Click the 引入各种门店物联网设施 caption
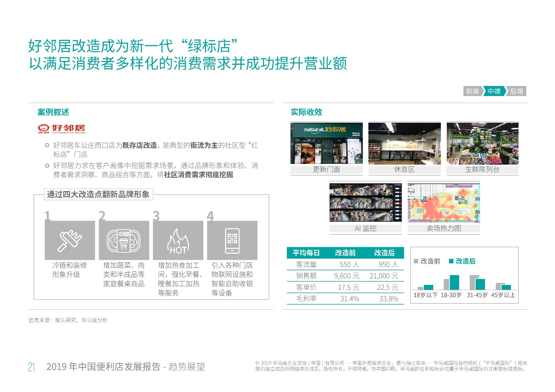Image resolution: width=555 pixels, height=392 pixels. tap(232, 279)
